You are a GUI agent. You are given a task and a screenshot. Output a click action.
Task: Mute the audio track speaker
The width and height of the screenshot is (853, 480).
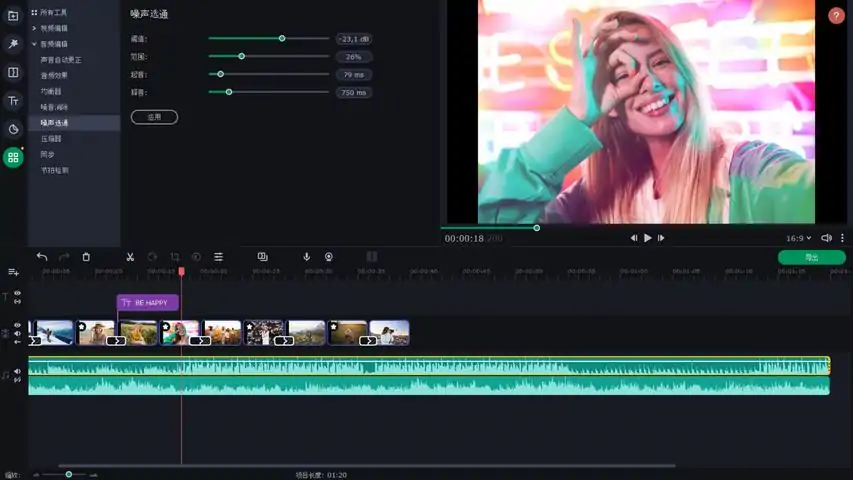click(17, 371)
